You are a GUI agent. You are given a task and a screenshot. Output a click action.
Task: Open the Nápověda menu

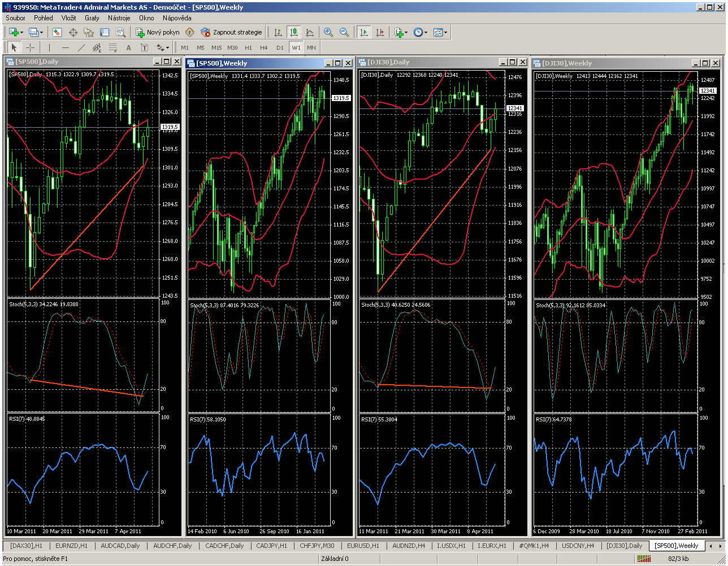click(x=177, y=18)
